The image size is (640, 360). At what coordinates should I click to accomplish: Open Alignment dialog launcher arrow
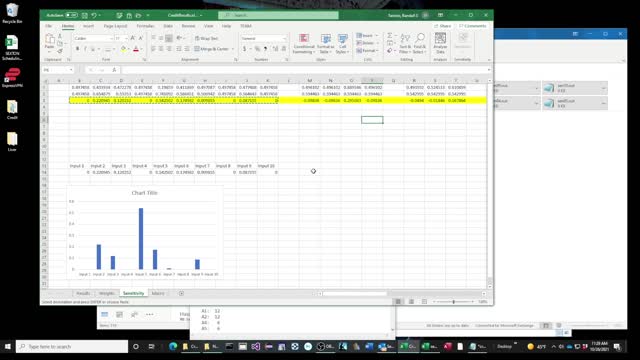tap(236, 60)
